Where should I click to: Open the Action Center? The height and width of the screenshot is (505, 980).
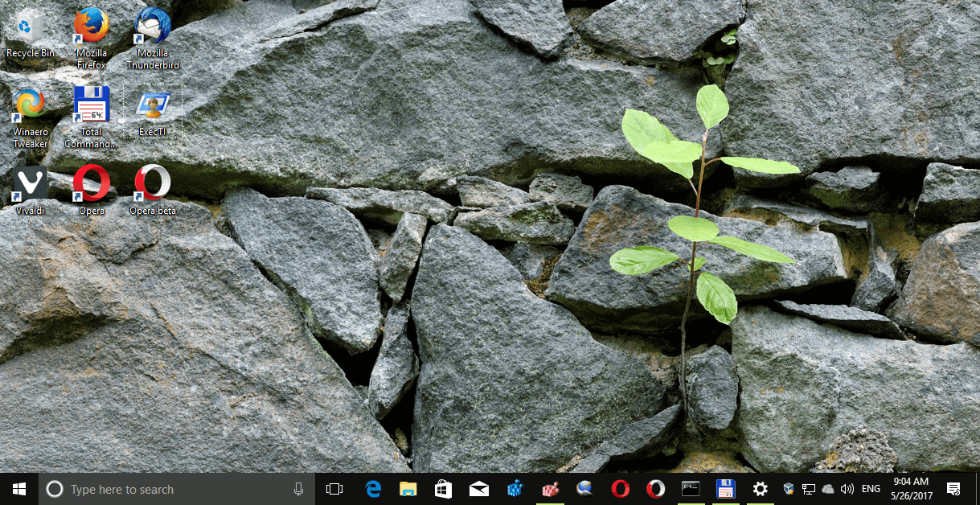(954, 488)
